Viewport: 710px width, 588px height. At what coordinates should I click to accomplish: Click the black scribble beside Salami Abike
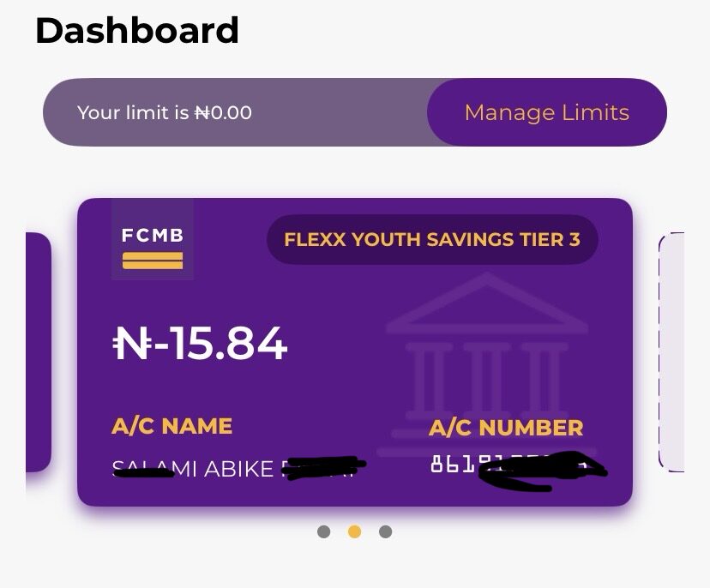pos(324,468)
